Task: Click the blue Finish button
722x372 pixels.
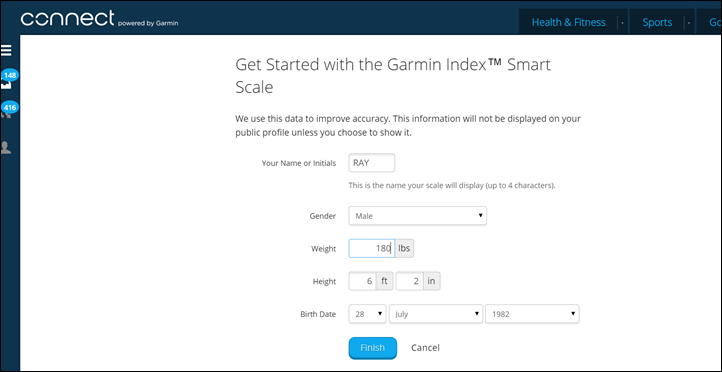Action: pos(373,348)
